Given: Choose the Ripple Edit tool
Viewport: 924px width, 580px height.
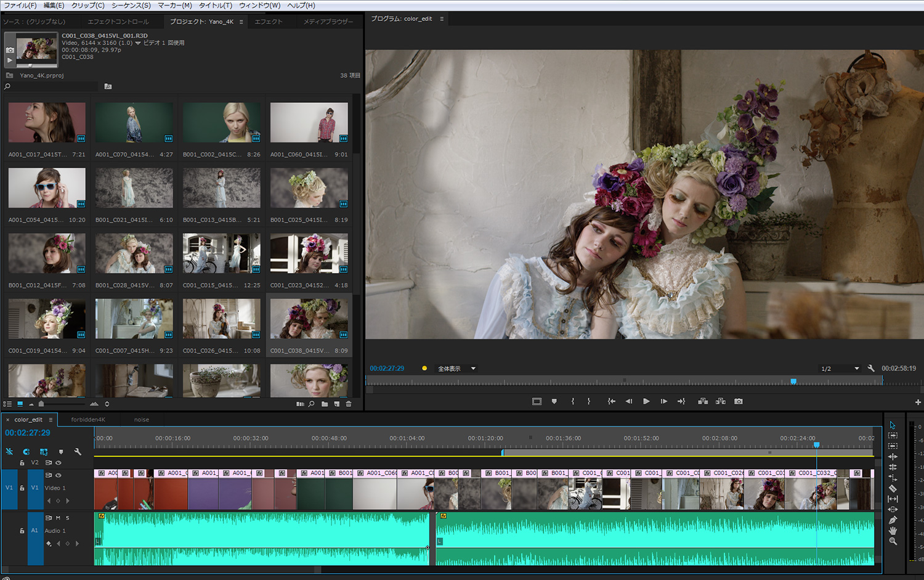Looking at the screenshot, I should point(893,457).
